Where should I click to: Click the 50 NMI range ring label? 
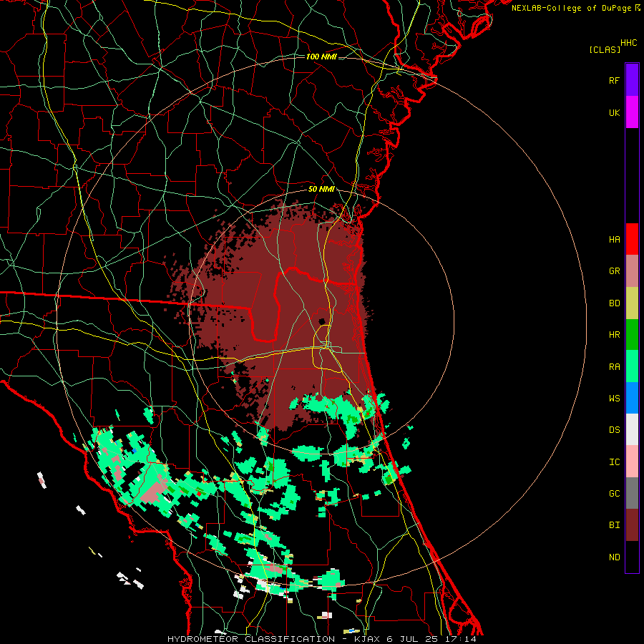[x=321, y=190]
